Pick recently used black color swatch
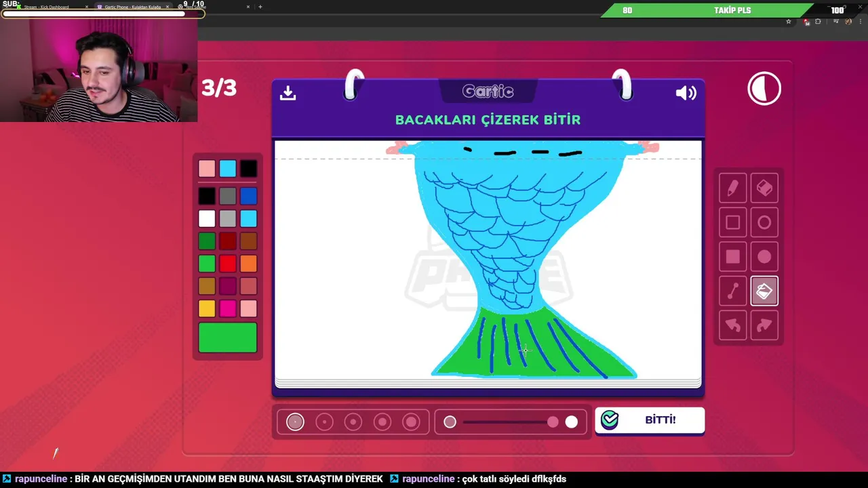The width and height of the screenshot is (868, 488). [x=248, y=169]
